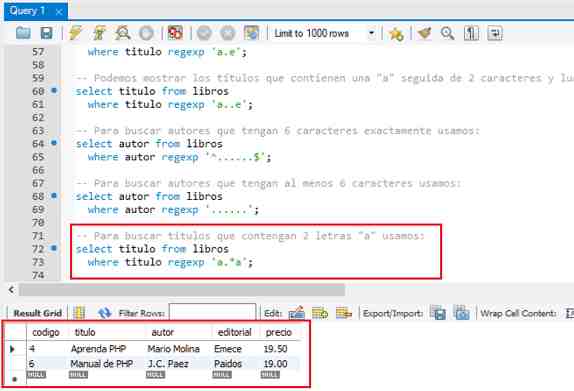Select the cell 'Aprenda PHP'

coord(98,349)
